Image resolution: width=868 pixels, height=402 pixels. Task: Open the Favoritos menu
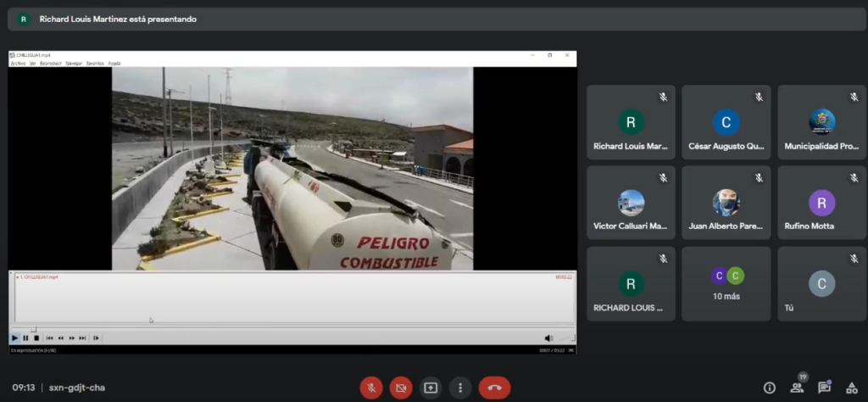(95, 63)
